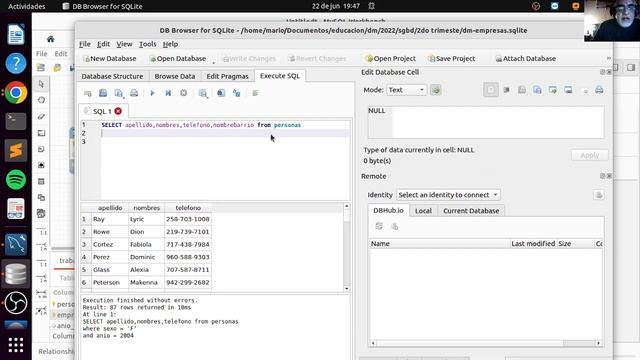Image resolution: width=640 pixels, height=360 pixels.
Task: Click the Attach Database button
Action: point(525,58)
